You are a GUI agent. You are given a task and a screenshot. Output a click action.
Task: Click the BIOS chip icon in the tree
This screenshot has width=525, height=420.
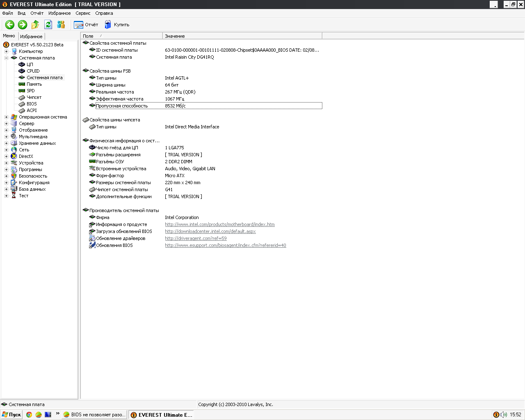pyautogui.click(x=22, y=104)
